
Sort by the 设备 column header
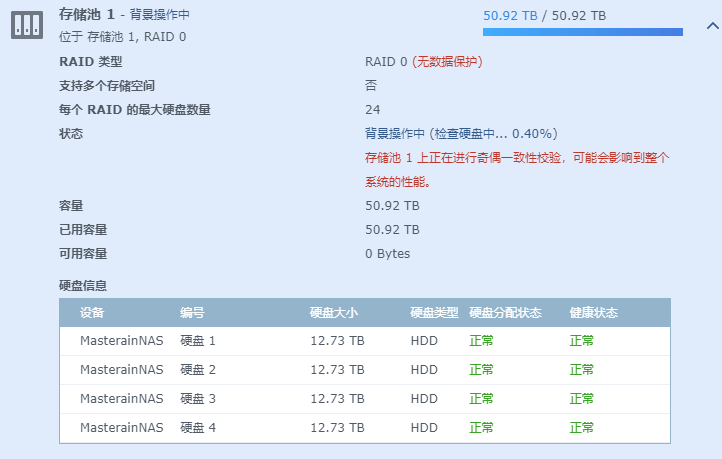92,313
